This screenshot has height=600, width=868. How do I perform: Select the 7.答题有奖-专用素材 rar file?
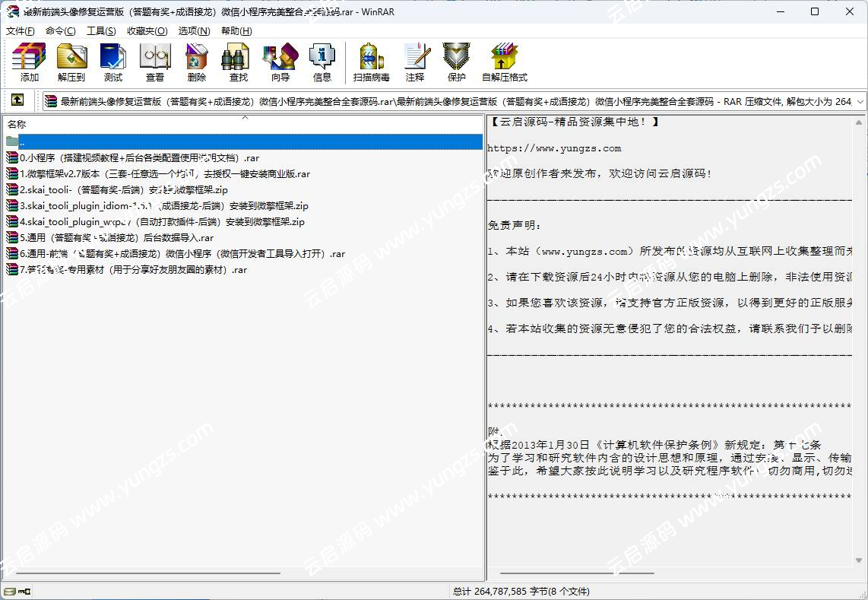(x=122, y=269)
